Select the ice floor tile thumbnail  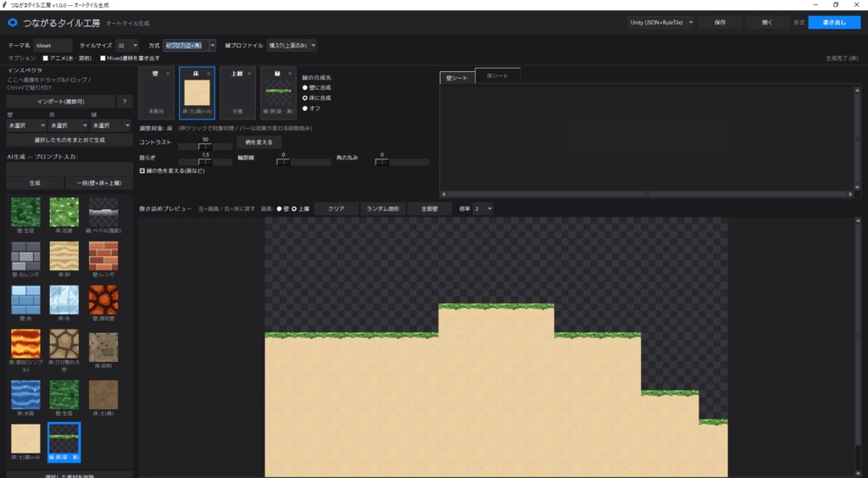[x=64, y=300]
